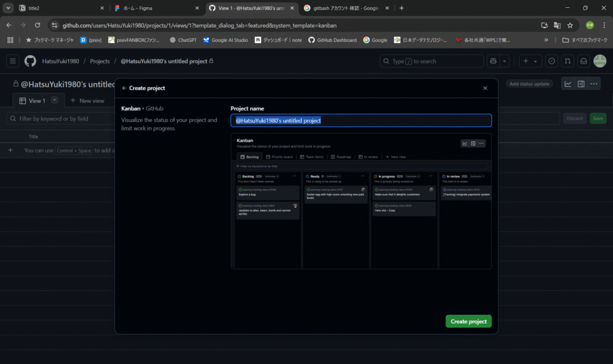Open the Google AI Studio bookmark
This screenshot has width=613, height=364.
click(x=226, y=40)
